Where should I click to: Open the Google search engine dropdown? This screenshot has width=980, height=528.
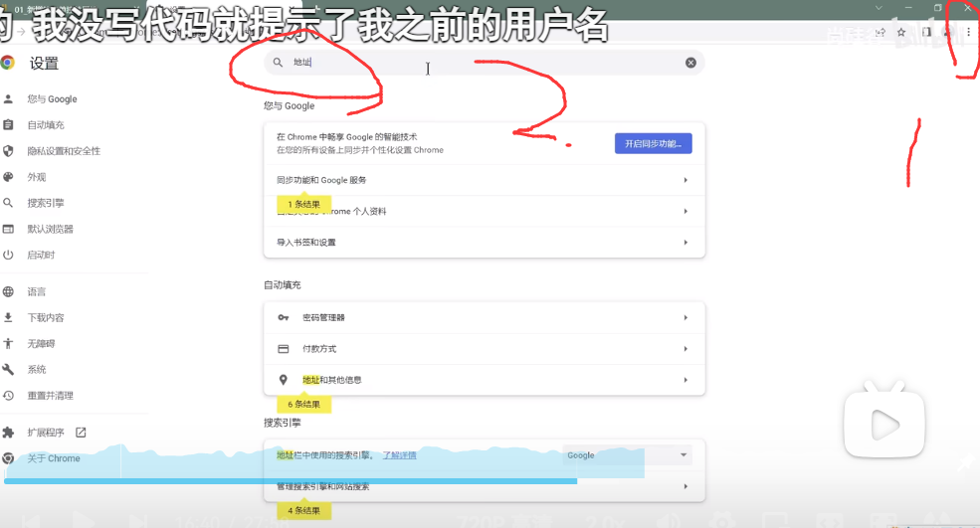(x=627, y=454)
